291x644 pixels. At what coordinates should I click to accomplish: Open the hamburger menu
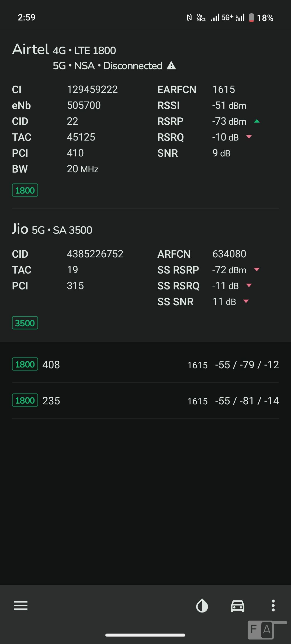(x=21, y=605)
